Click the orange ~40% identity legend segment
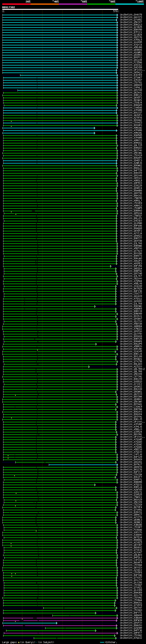This screenshot has height=644, width=146. 45,4
